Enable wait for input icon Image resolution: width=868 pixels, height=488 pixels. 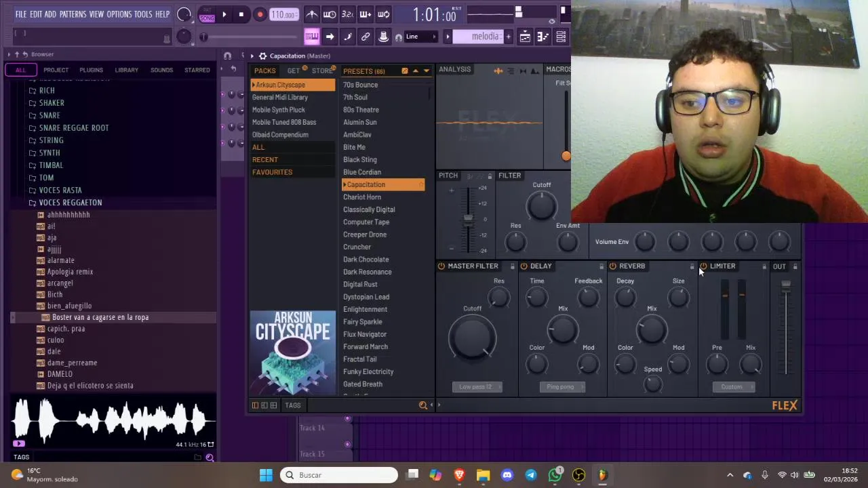330,14
